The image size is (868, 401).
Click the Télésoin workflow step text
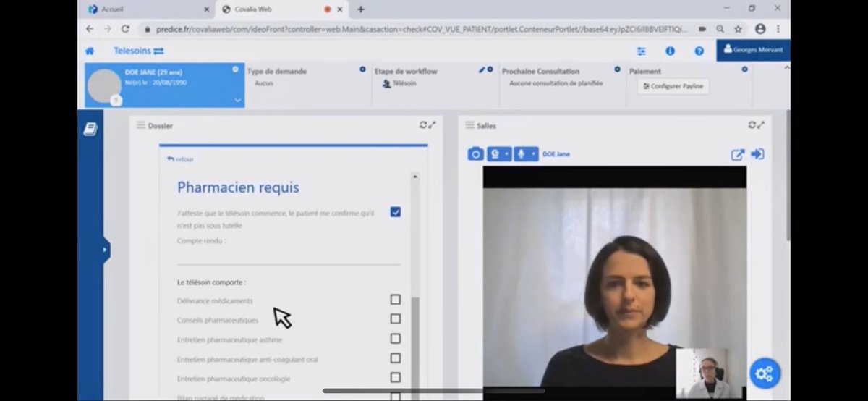pyautogui.click(x=404, y=83)
